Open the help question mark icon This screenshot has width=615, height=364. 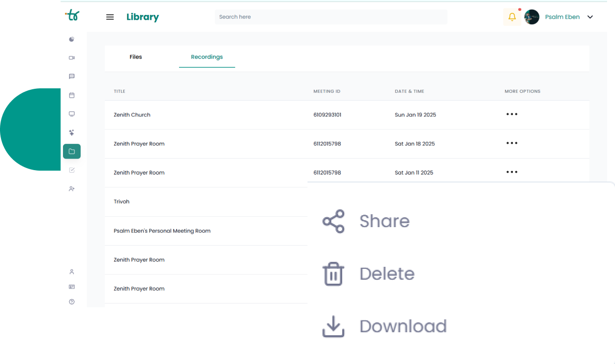tap(72, 302)
